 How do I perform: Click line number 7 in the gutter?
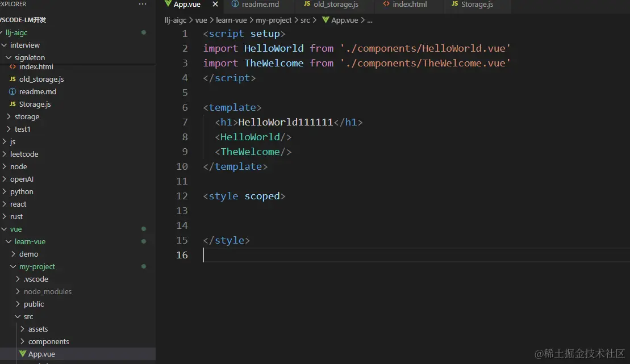pos(185,122)
